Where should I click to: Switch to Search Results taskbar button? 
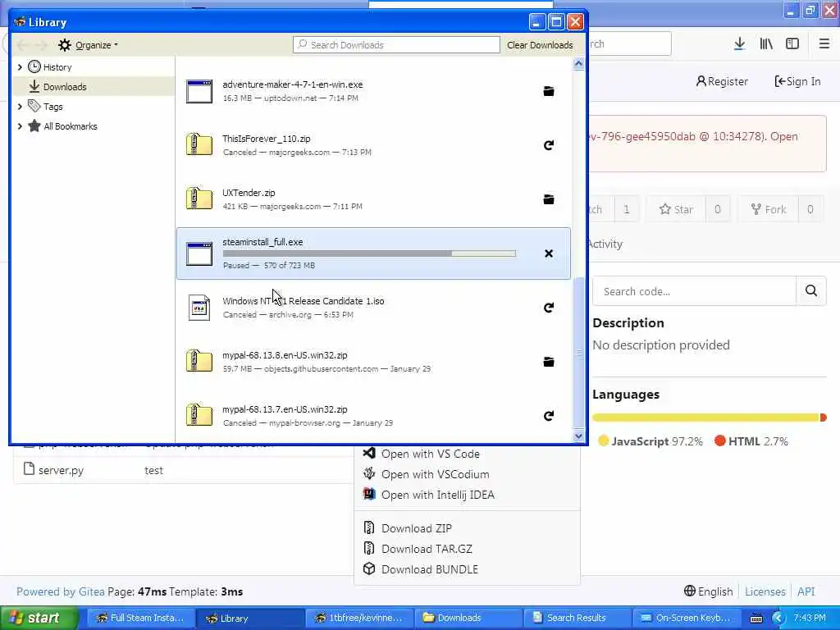click(577, 619)
